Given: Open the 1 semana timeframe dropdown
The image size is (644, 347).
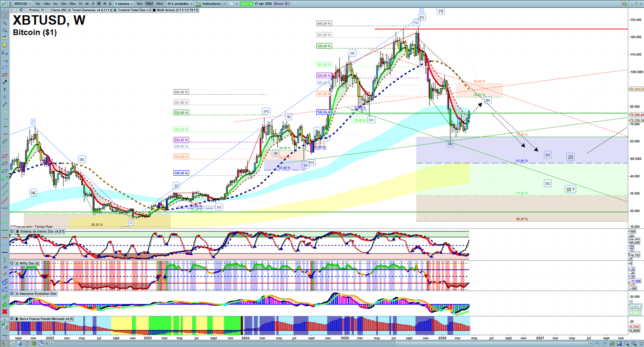Looking at the screenshot, I should (124, 4).
